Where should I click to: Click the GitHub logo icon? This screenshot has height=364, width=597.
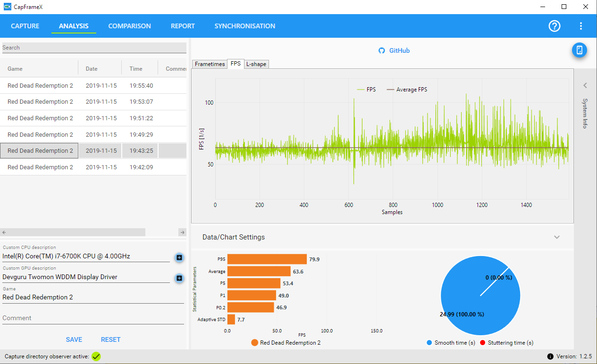click(382, 50)
